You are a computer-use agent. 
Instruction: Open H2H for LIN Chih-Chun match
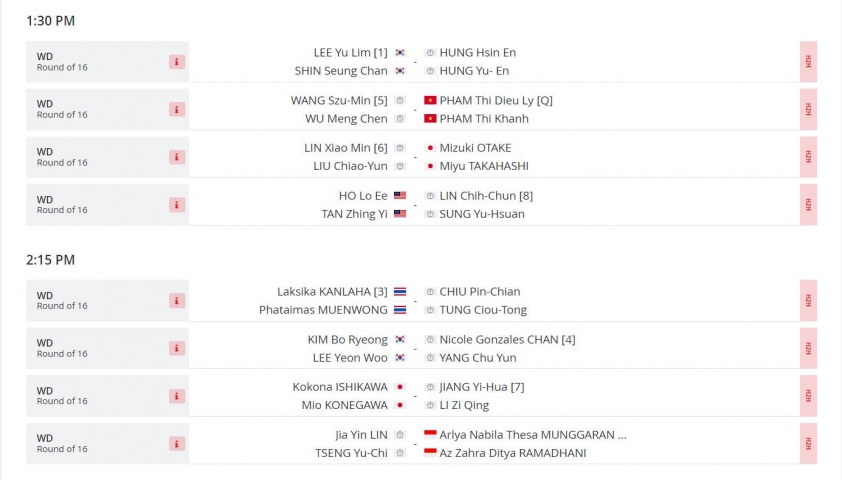pyautogui.click(x=808, y=205)
